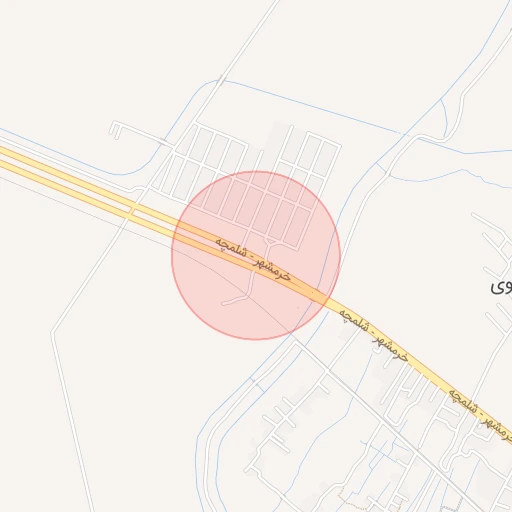Click the Y-junction of the road south of the highway

tap(248, 295)
